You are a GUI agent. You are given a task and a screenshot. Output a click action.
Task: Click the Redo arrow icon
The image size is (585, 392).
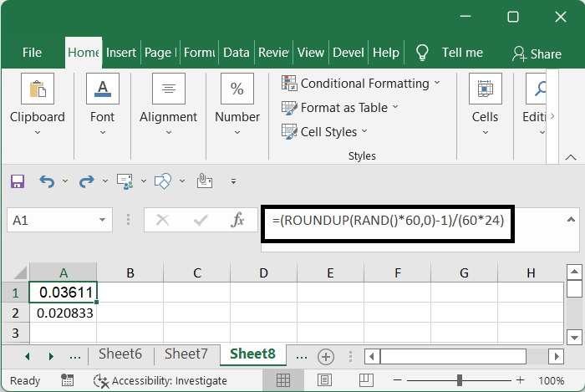tap(85, 181)
